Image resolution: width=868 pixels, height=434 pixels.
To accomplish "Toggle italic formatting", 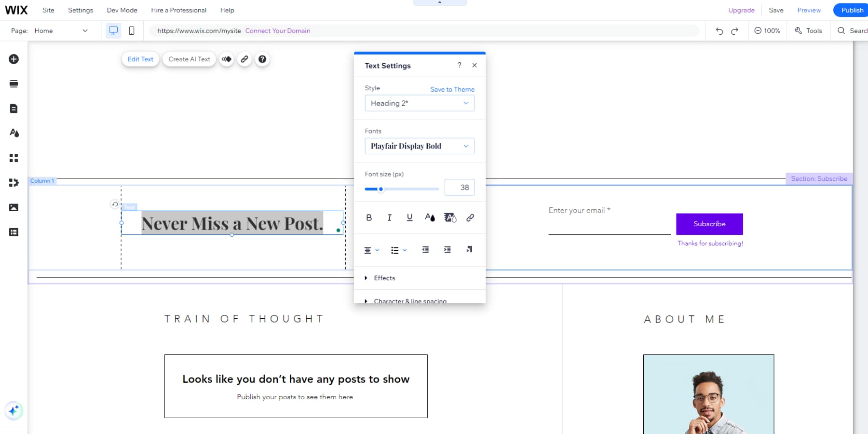I will pos(389,217).
